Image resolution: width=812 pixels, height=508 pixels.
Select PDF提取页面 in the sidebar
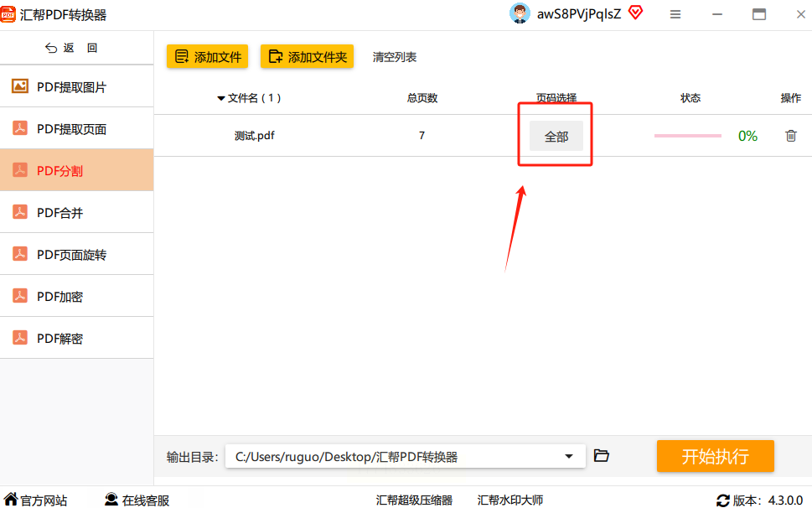coord(76,128)
